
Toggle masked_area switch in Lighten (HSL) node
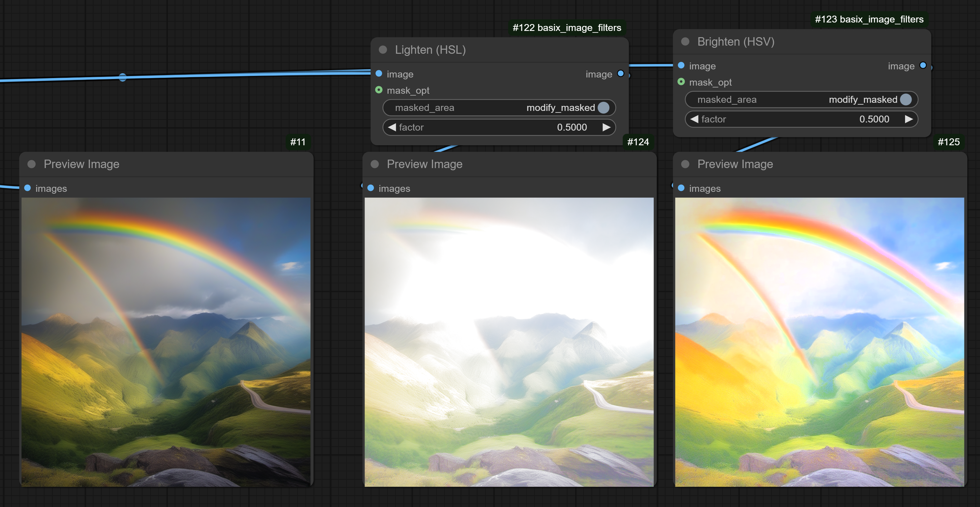coord(603,108)
